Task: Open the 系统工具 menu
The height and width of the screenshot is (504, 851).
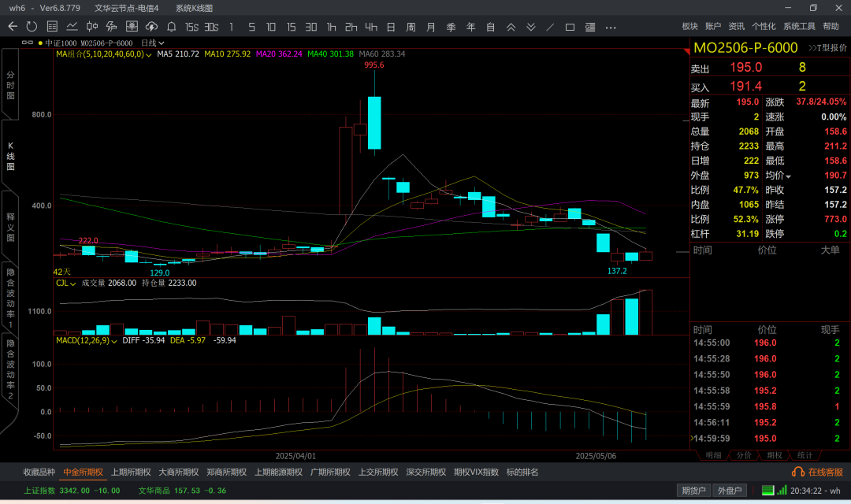Action: 799,27
